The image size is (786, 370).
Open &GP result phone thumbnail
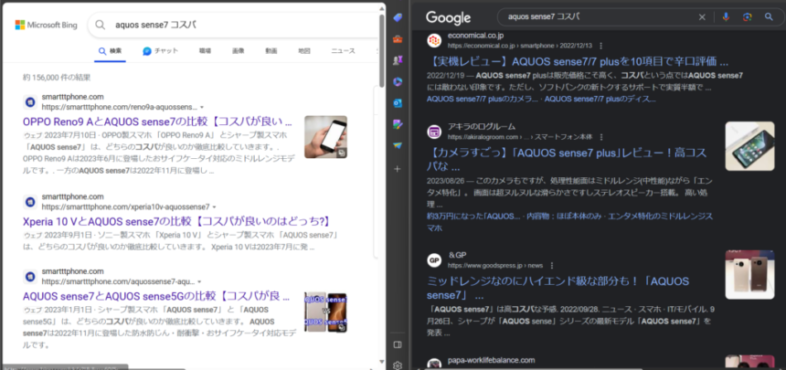tap(750, 275)
